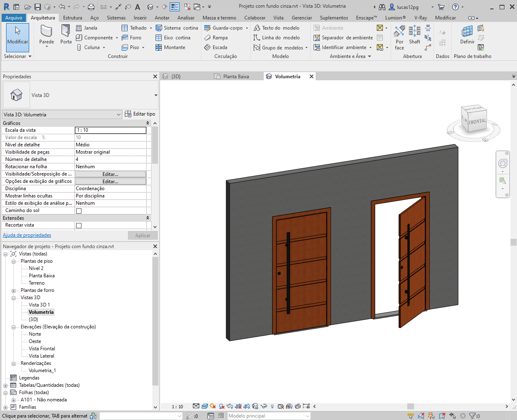The width and height of the screenshot is (517, 420).
Task: Click Editar for Opções de exibição de gráficos
Action: pyautogui.click(x=110, y=182)
